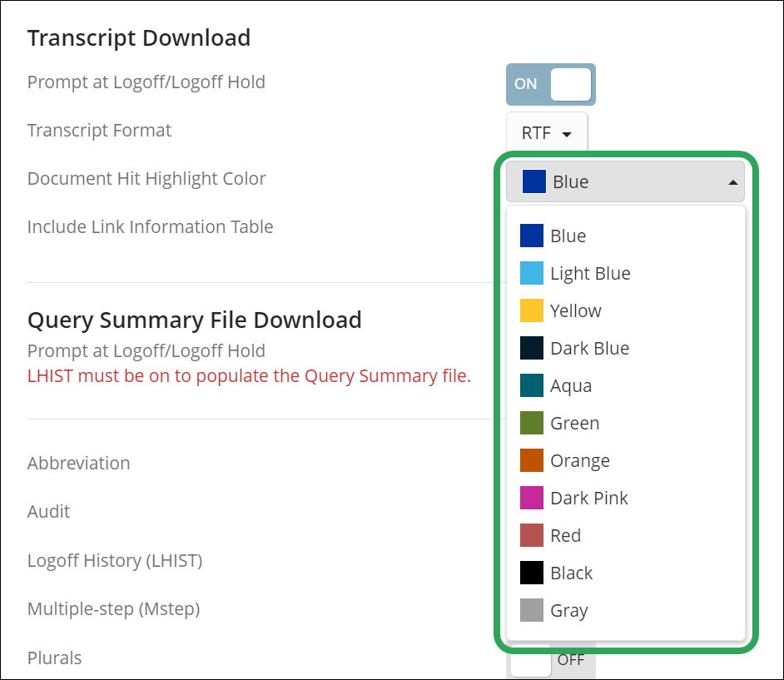The image size is (784, 680).
Task: Select the Dark Blue swatch
Action: pos(532,348)
